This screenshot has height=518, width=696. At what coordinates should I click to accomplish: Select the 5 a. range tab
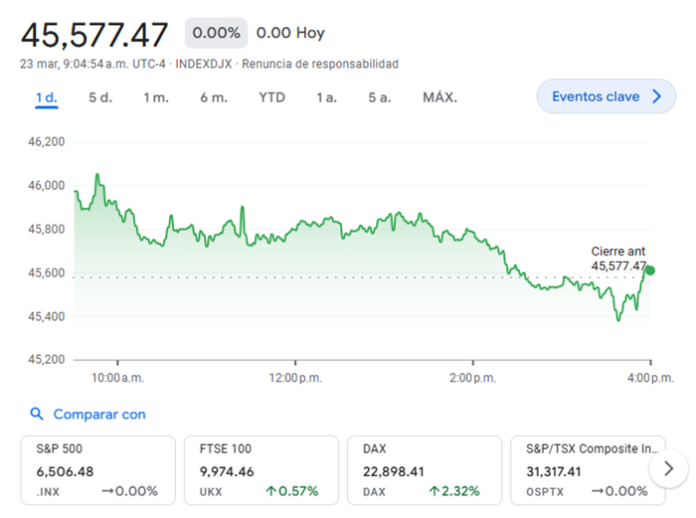click(x=379, y=97)
